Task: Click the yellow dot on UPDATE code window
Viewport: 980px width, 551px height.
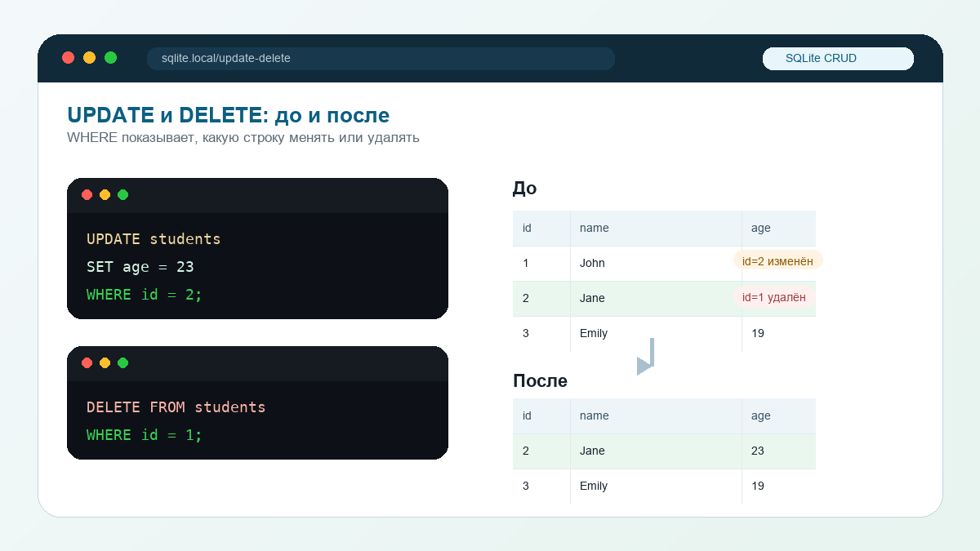Action: [105, 195]
